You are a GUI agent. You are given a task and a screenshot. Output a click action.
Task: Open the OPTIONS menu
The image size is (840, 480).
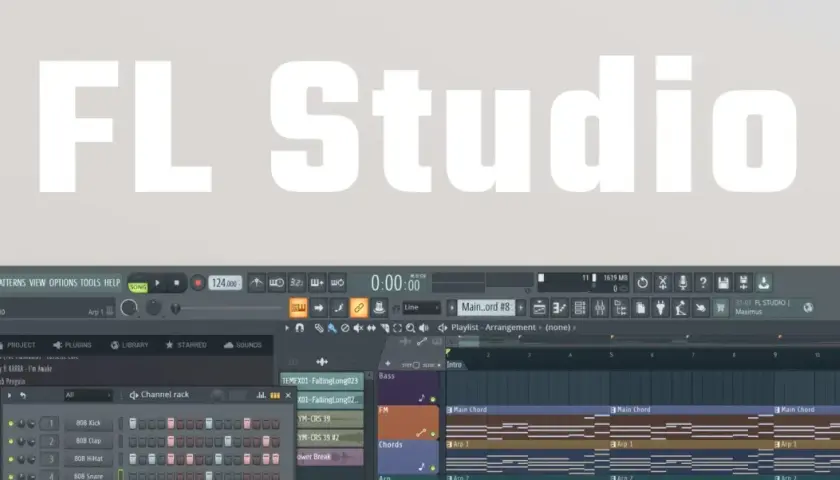pos(63,283)
